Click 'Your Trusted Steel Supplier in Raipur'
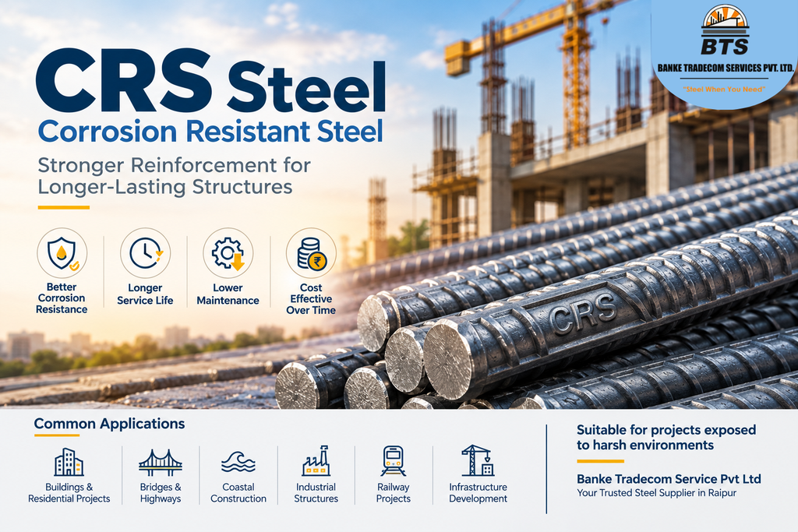The width and height of the screenshot is (798, 532). [656, 493]
